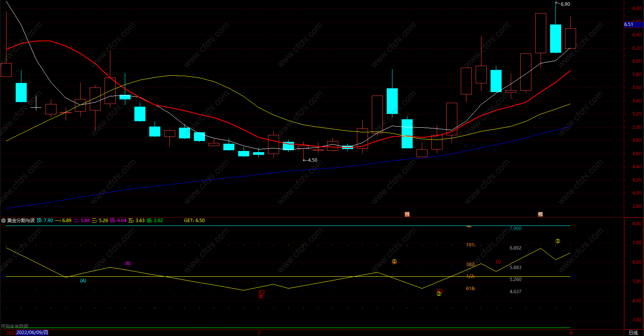Click the 五: 3.63 indicator value
The width and height of the screenshot is (644, 336).
tap(137, 221)
